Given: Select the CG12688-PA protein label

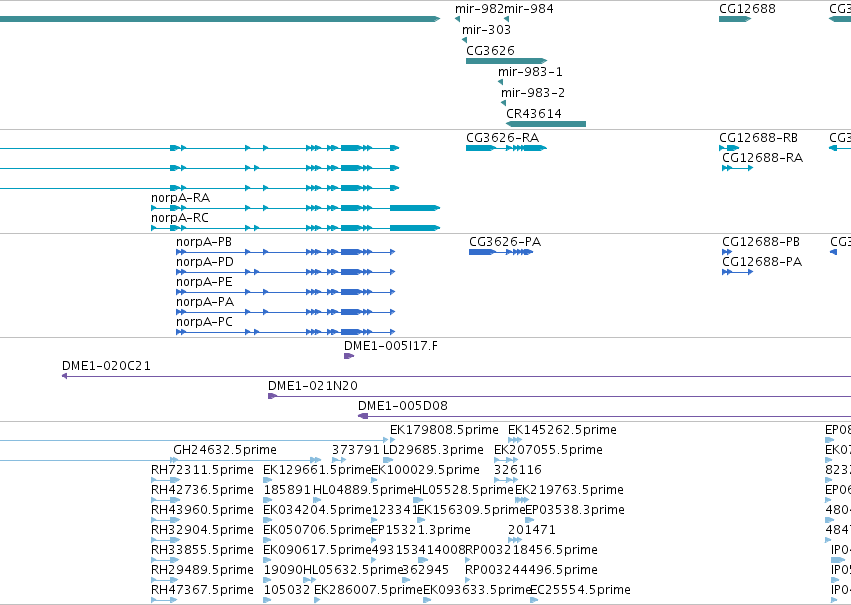Looking at the screenshot, I should [761, 262].
